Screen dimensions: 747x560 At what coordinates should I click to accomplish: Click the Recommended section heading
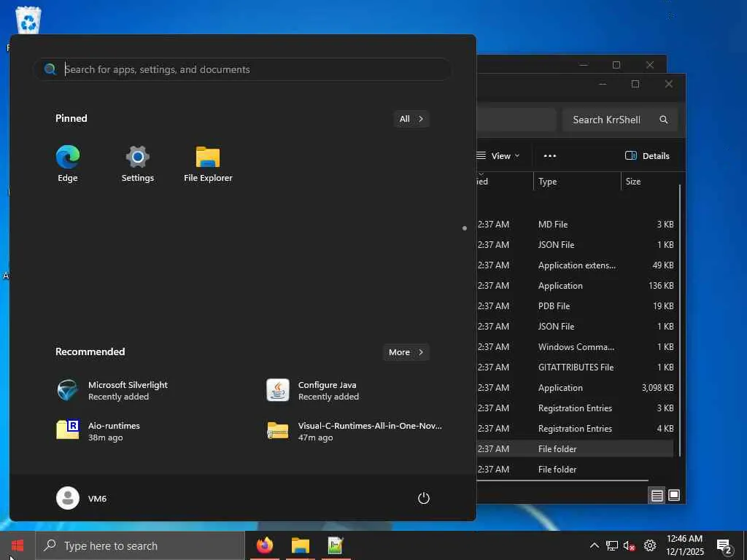tap(90, 351)
